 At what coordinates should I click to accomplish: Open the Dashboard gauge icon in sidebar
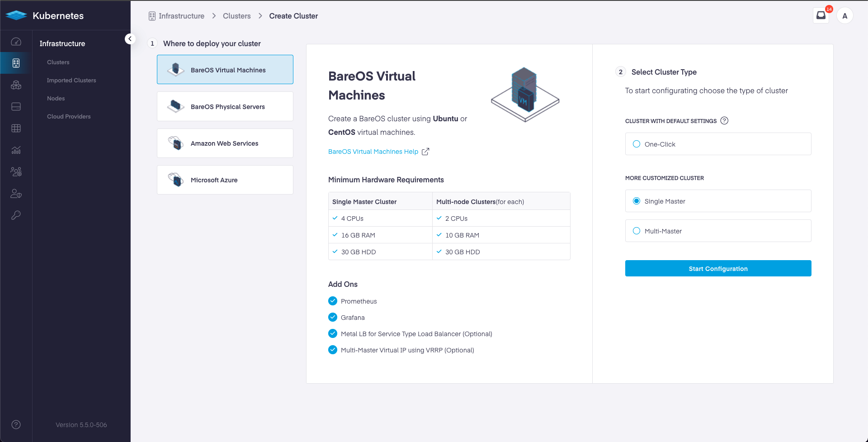pyautogui.click(x=16, y=42)
